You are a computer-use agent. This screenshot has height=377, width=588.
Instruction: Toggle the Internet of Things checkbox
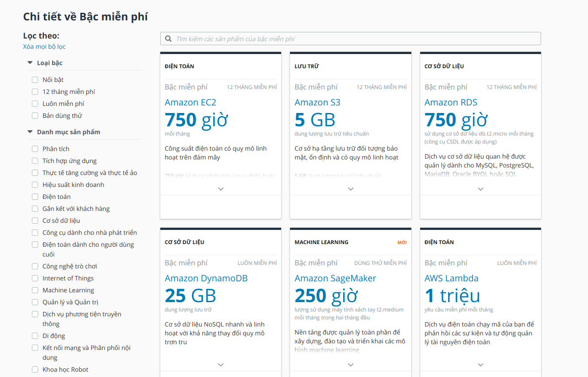pyautogui.click(x=35, y=278)
